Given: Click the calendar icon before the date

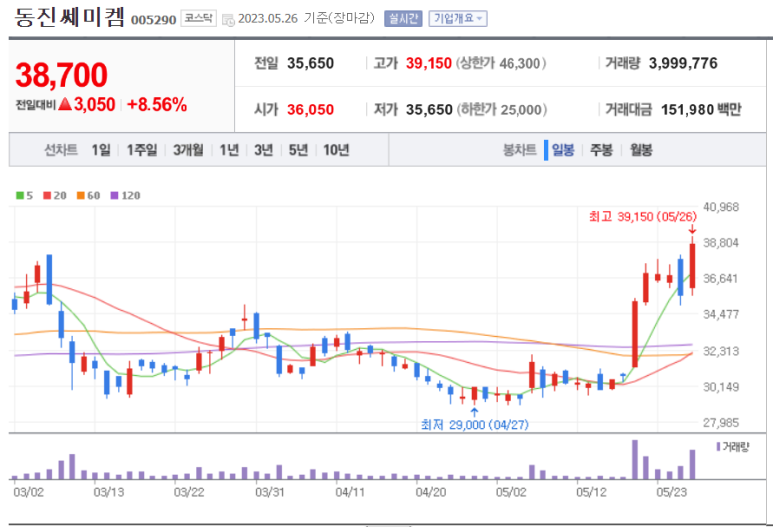Looking at the screenshot, I should pos(228,20).
